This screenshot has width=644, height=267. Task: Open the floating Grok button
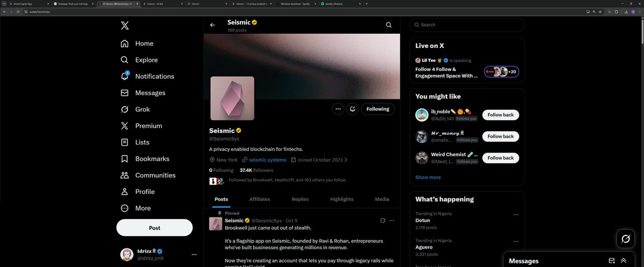tap(626, 239)
